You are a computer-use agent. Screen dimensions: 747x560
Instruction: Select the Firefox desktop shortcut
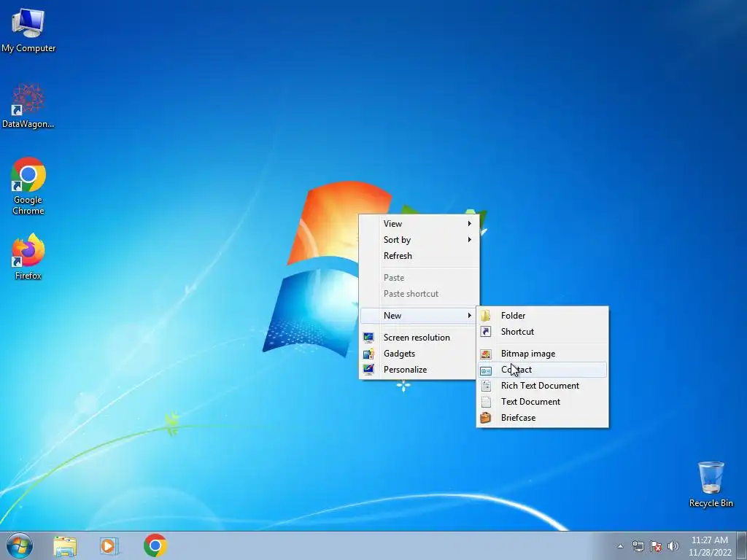click(28, 256)
